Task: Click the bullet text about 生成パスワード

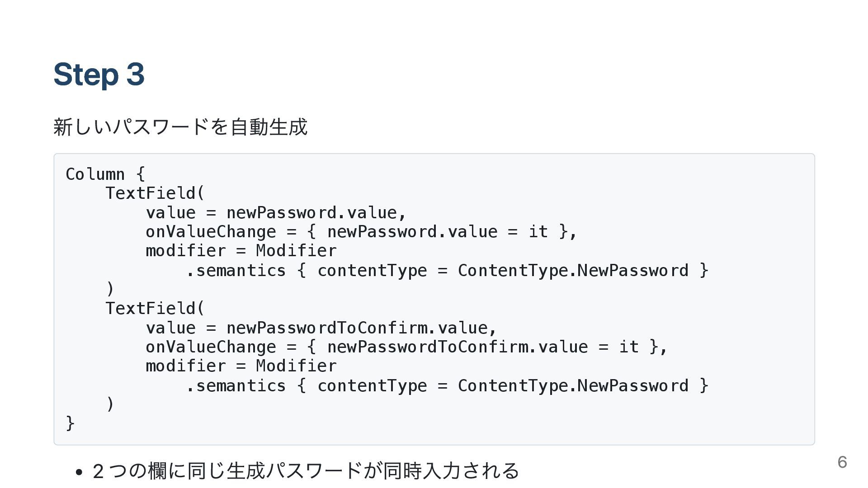Action: point(306,471)
